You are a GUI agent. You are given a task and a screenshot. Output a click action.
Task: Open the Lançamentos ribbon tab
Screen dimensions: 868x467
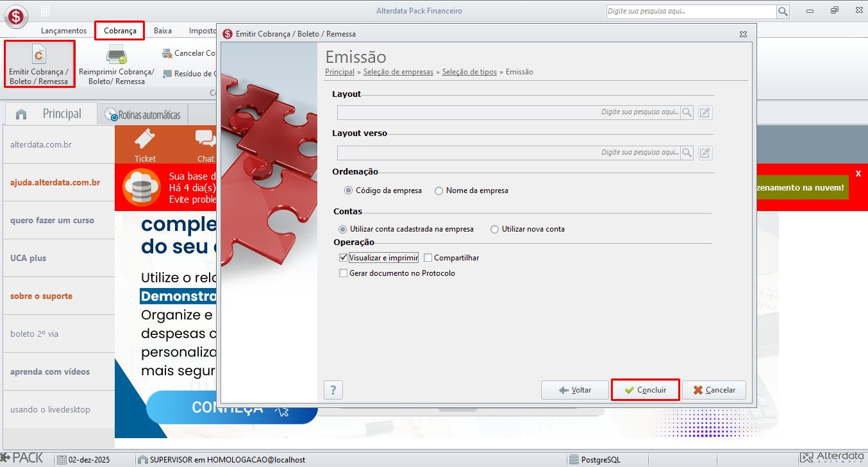[63, 31]
